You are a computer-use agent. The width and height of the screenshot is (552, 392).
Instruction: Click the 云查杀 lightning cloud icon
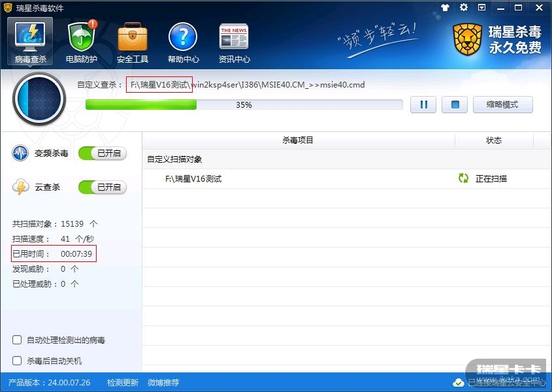(x=20, y=187)
